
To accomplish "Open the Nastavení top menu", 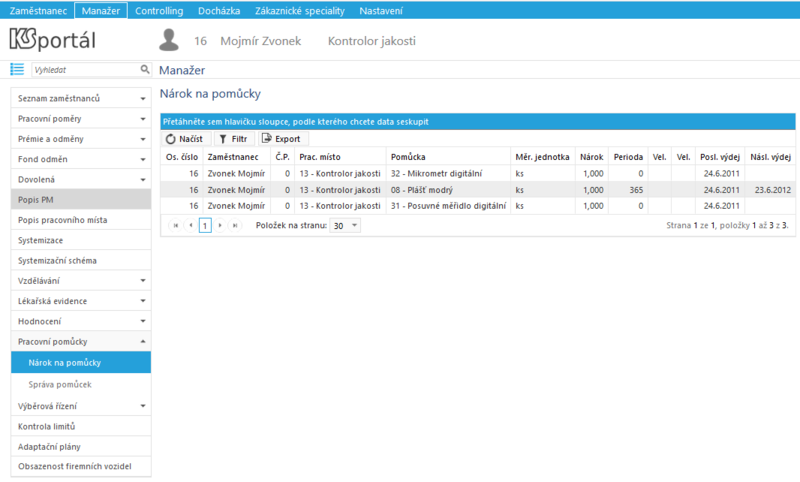I will click(381, 11).
